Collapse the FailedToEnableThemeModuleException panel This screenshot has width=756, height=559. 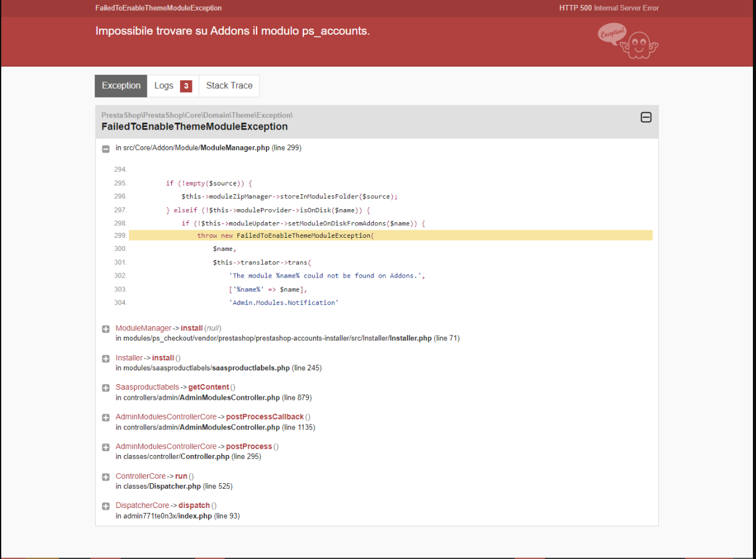pyautogui.click(x=646, y=117)
